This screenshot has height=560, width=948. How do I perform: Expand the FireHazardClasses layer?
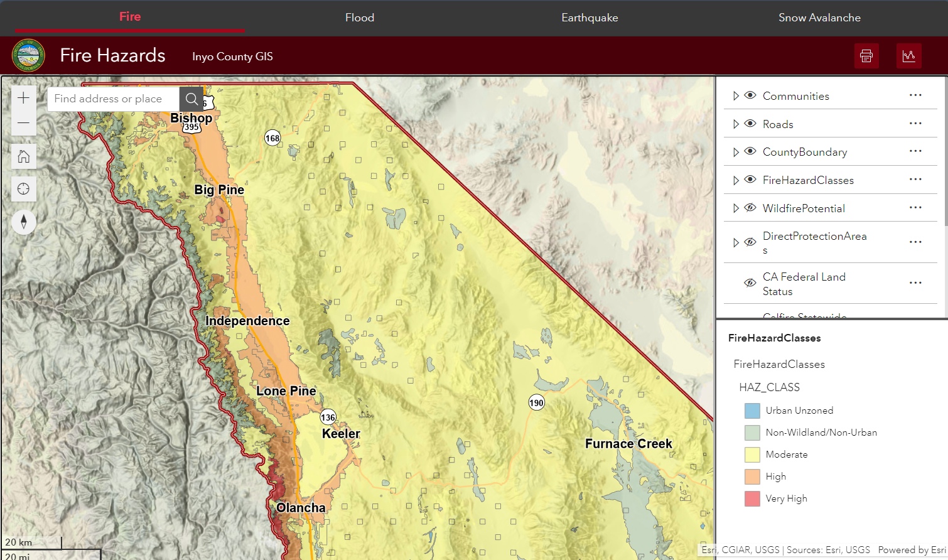click(736, 180)
